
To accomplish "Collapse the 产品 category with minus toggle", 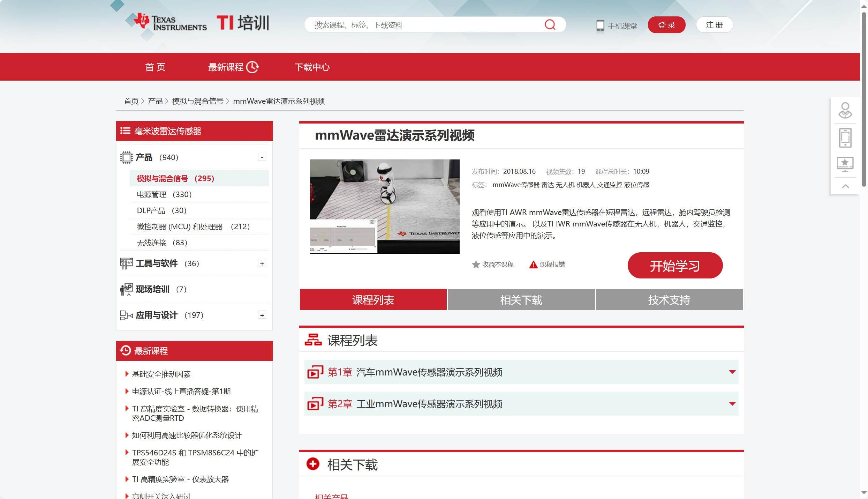I will pos(262,157).
